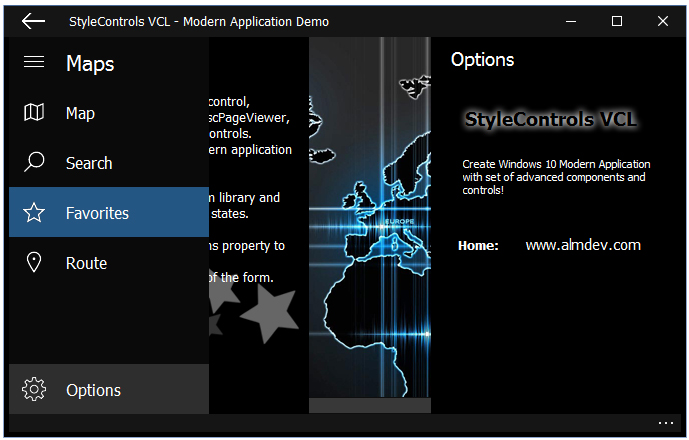This screenshot has height=440, width=689.
Task: Open Options in the sidebar
Action: [109, 389]
